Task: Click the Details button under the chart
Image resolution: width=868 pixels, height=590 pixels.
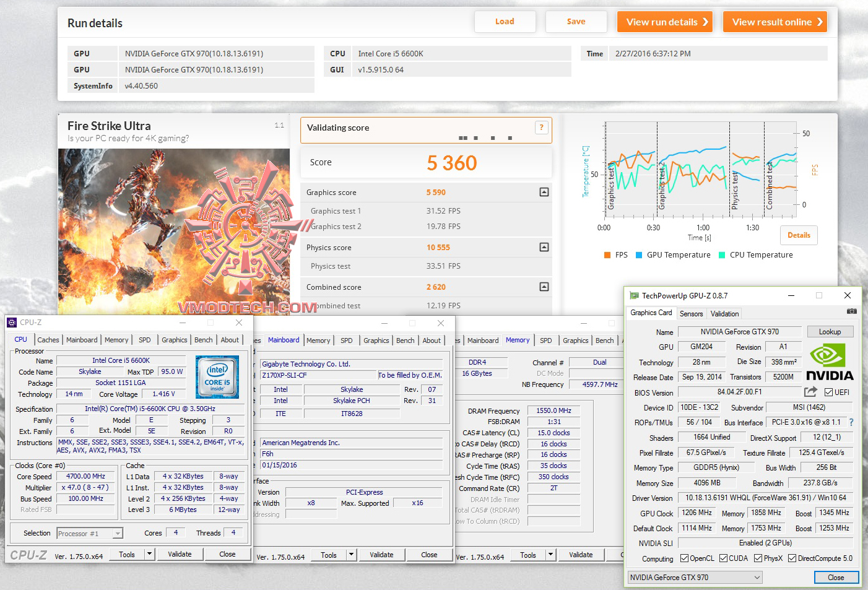Action: click(799, 235)
